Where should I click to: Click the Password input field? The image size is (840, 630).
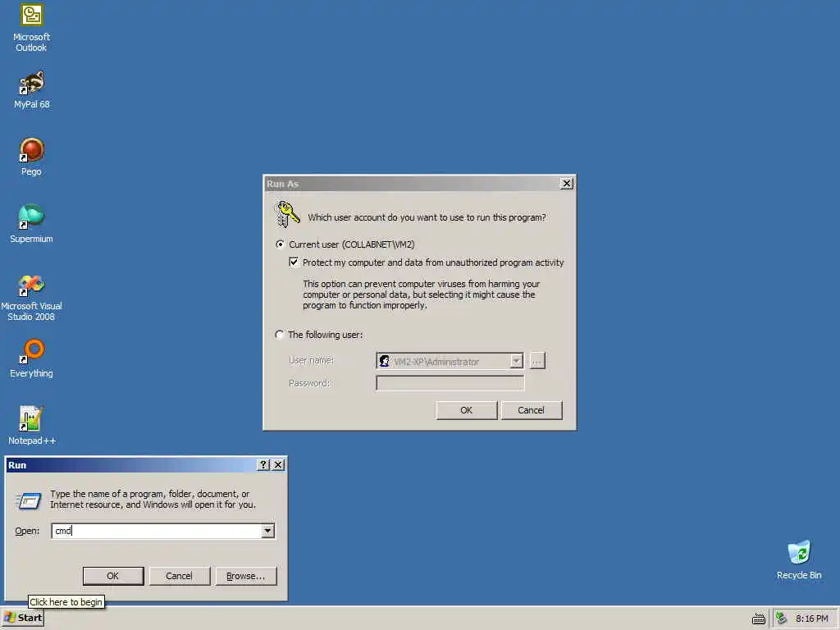point(450,383)
